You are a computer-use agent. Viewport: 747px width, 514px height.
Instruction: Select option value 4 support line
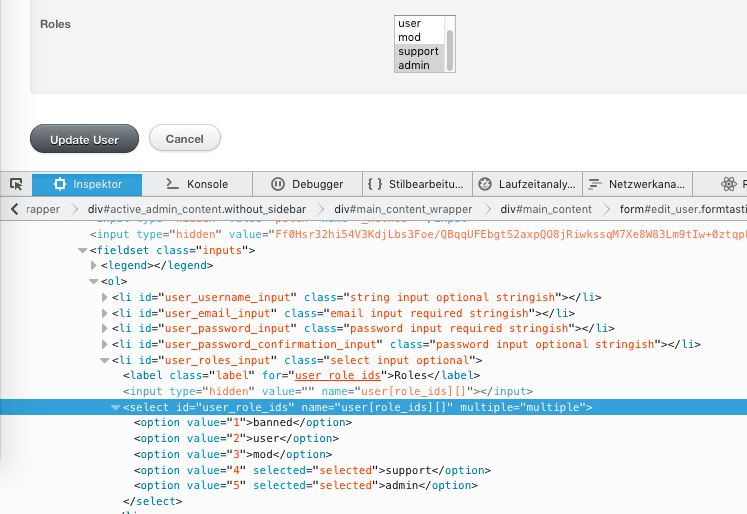tap(312, 470)
